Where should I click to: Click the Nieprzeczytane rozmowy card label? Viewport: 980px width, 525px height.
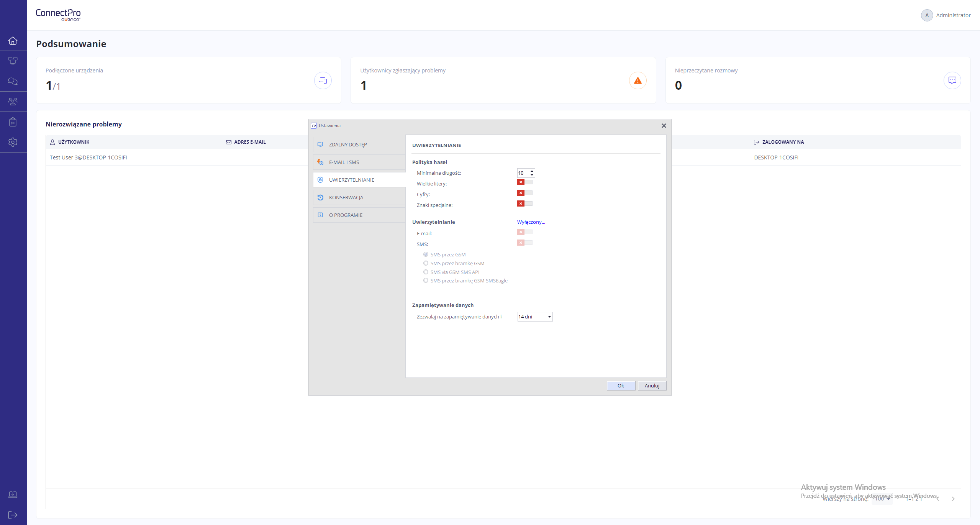[706, 71]
